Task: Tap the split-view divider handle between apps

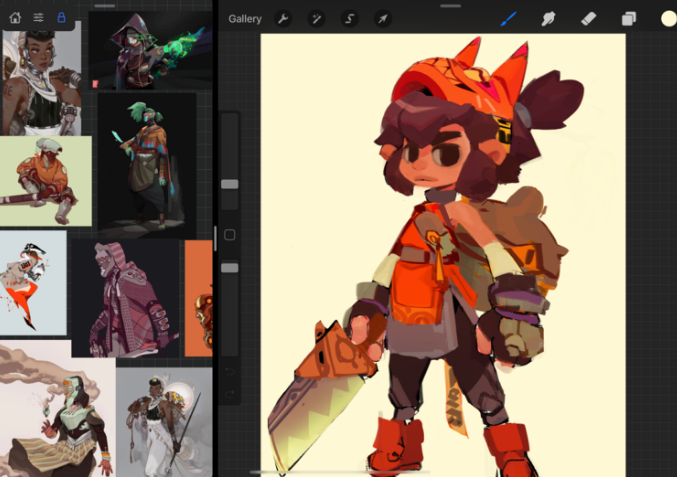Action: pos(215,238)
